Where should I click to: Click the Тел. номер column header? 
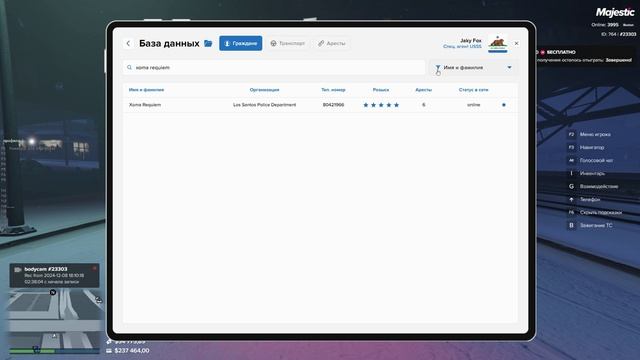[x=333, y=90]
